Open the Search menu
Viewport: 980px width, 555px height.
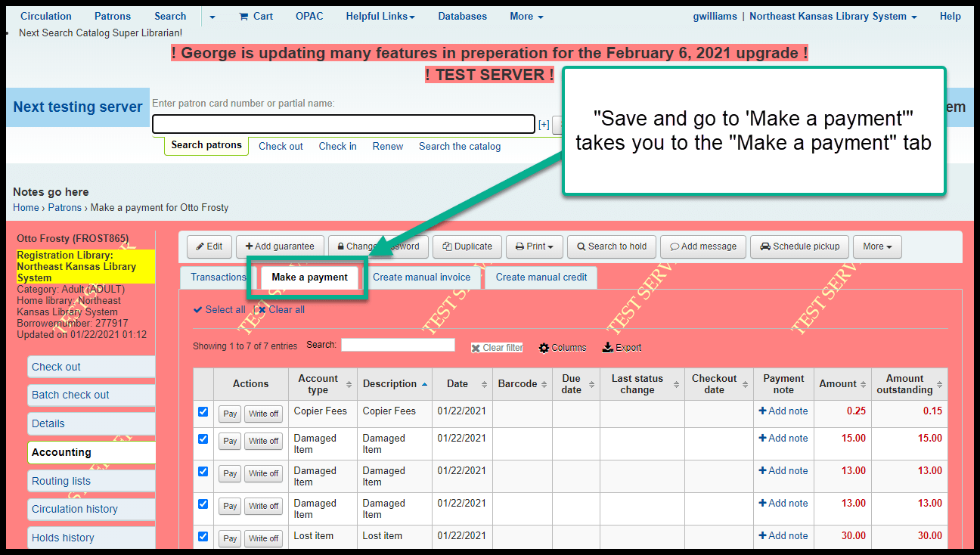[170, 16]
